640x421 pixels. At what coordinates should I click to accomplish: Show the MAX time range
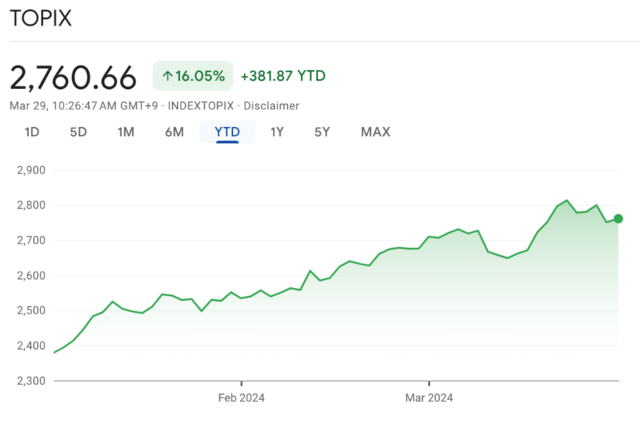click(375, 132)
